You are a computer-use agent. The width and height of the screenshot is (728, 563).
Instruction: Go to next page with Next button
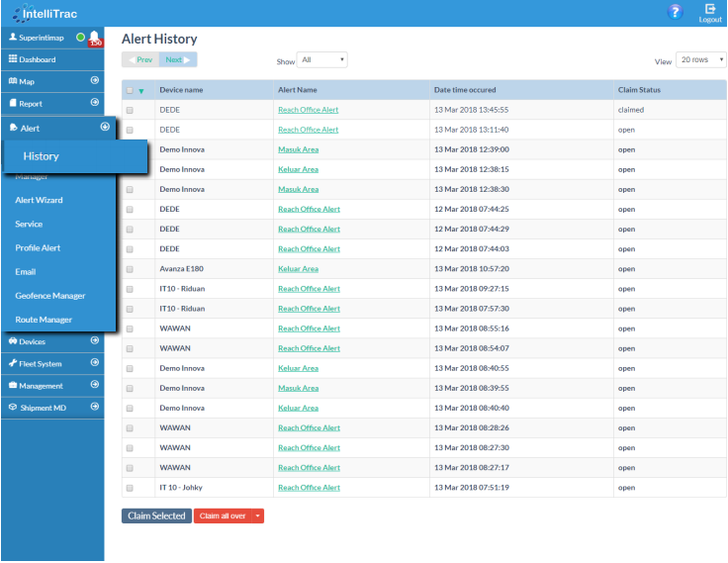point(178,60)
